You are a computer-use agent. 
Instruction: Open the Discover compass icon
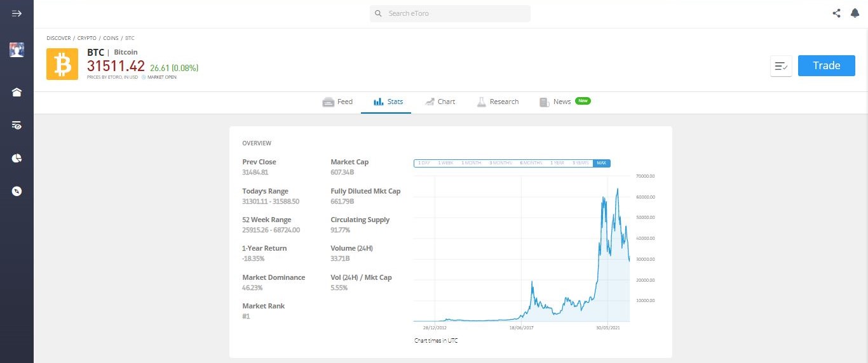tap(17, 190)
